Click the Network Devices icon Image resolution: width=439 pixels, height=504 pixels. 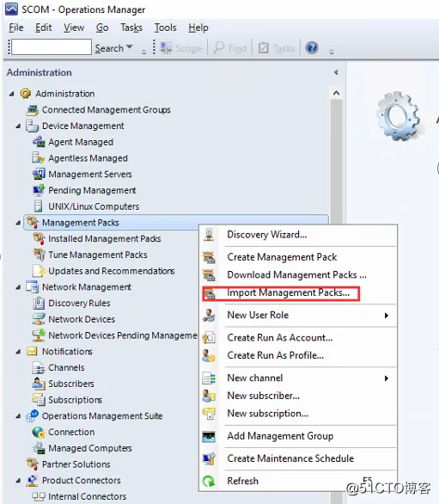(39, 319)
